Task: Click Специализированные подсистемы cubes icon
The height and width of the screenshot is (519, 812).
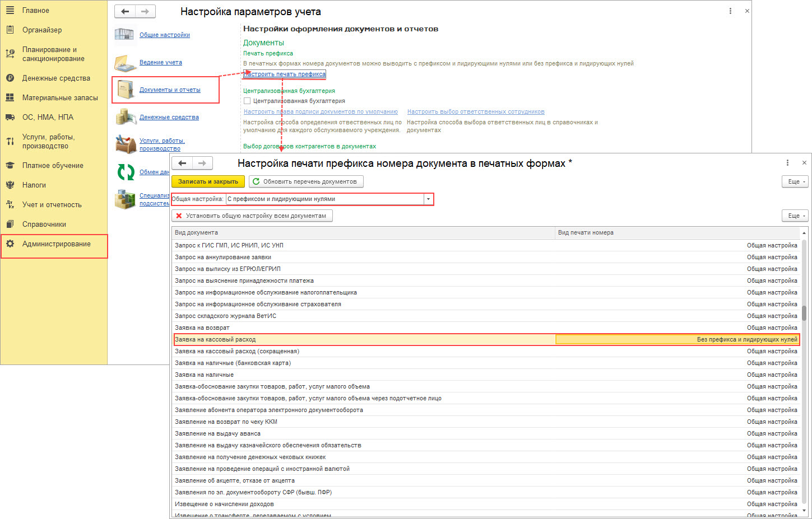Action: pos(126,199)
